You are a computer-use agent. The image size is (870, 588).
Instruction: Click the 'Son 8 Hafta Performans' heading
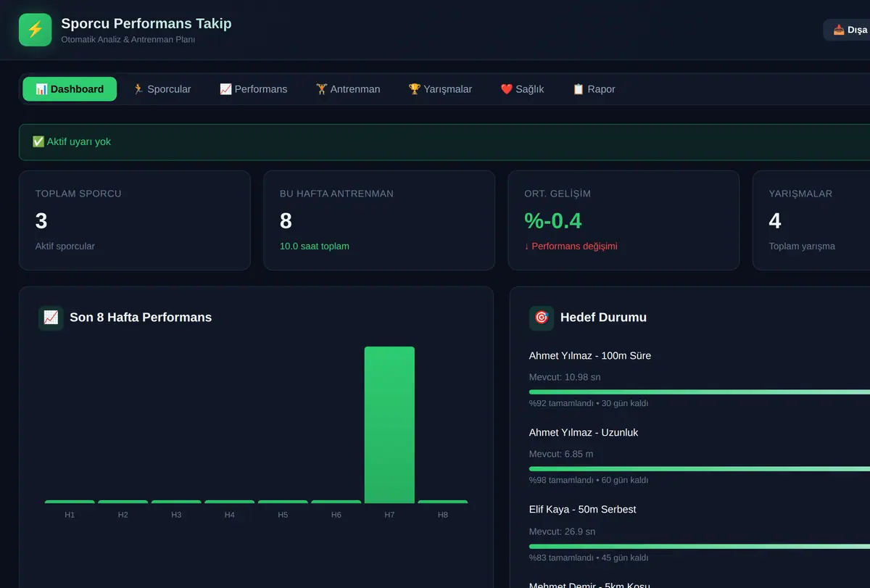141,318
